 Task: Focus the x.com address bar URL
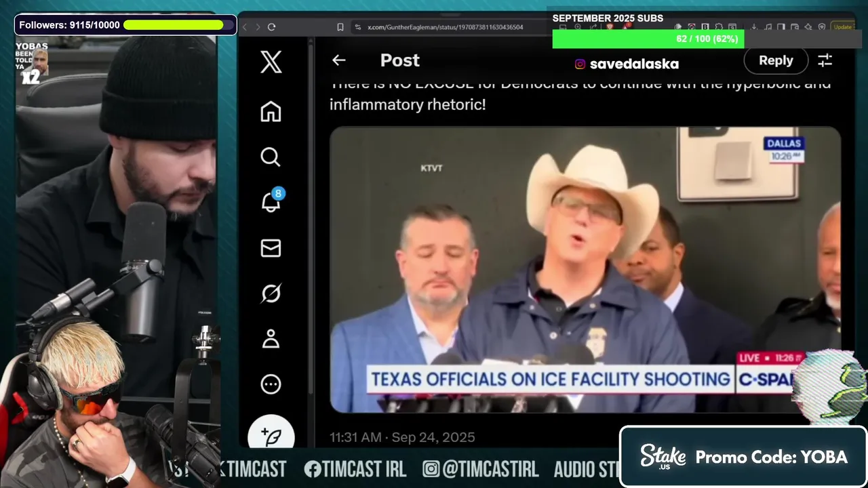445,27
